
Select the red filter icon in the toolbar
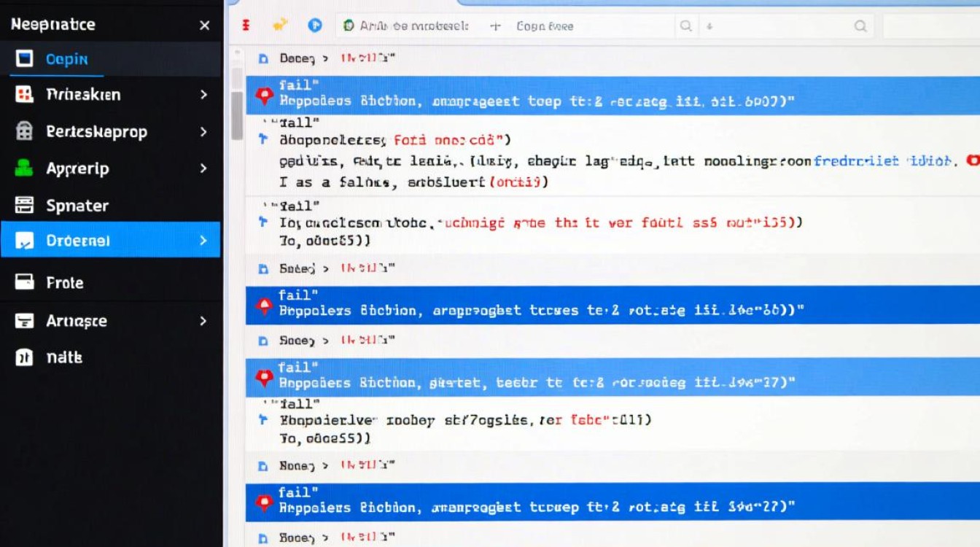[246, 24]
